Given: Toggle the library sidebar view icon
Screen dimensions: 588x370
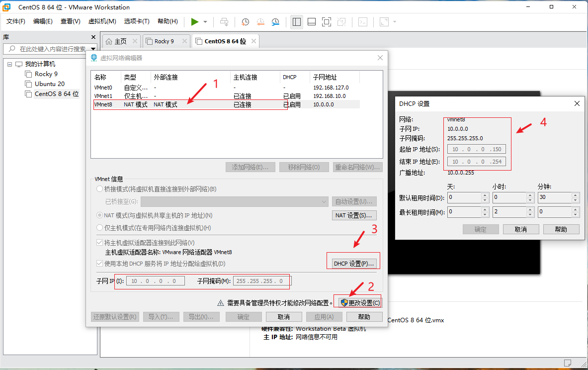Looking at the screenshot, I should click(297, 22).
